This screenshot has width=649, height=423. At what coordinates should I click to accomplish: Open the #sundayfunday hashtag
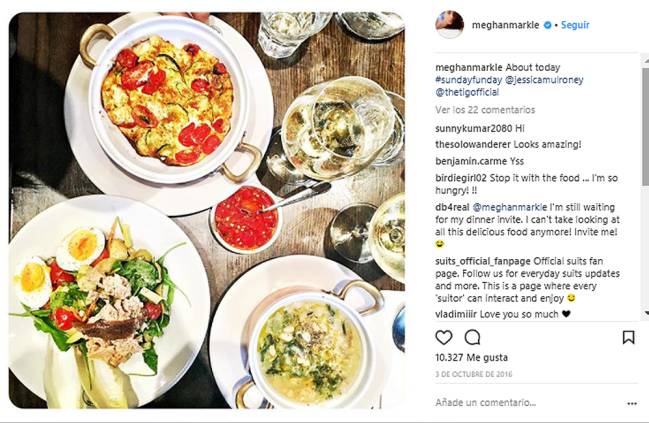[469, 80]
